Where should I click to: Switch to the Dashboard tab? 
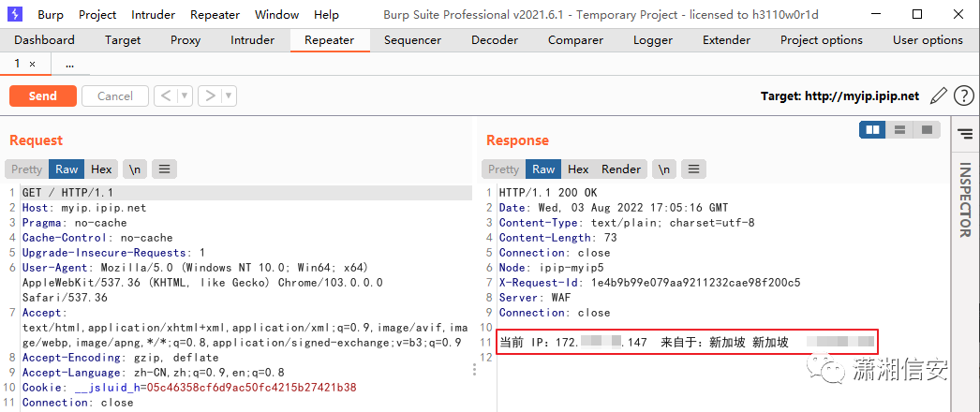pos(44,40)
